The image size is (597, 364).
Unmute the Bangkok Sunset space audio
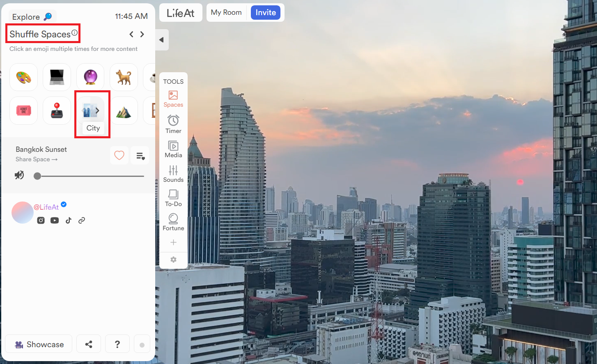coord(19,175)
